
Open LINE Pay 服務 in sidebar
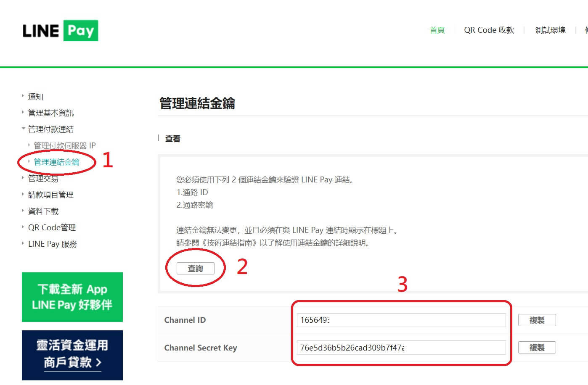coord(52,244)
